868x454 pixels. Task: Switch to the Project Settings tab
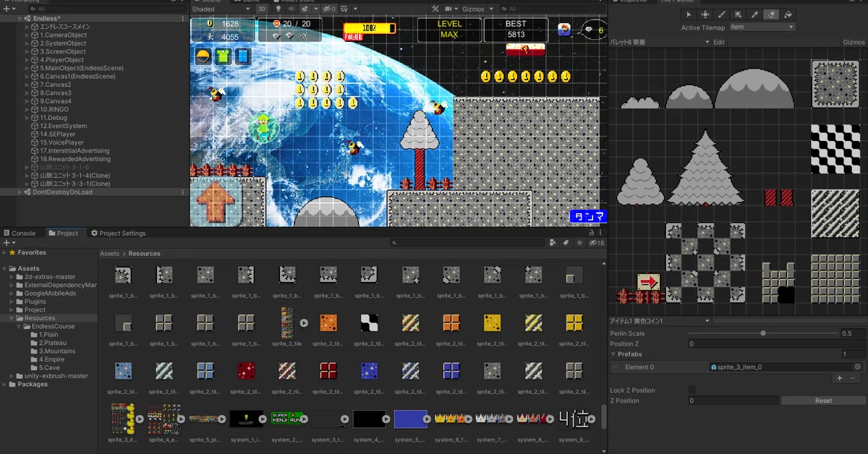pos(119,234)
